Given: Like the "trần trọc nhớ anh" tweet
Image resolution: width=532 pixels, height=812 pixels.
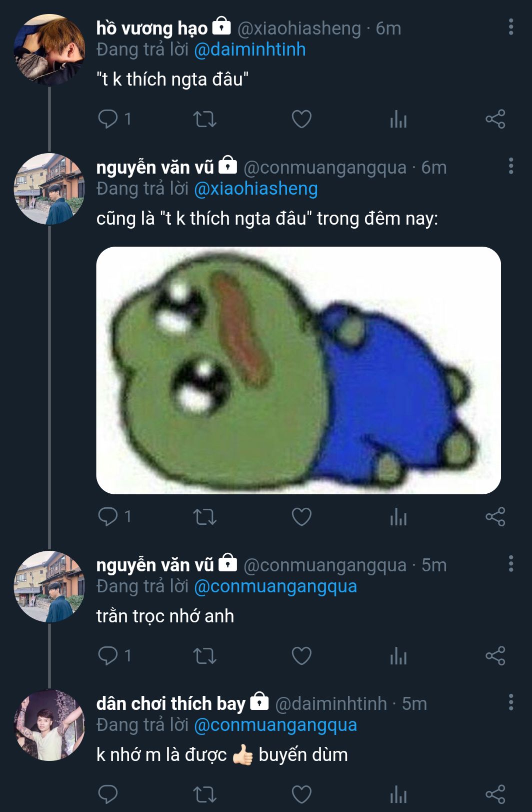Looking at the screenshot, I should 301,656.
